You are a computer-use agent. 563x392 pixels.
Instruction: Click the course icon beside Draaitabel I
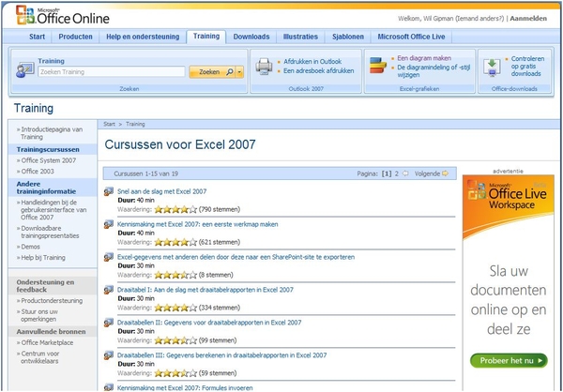click(109, 290)
